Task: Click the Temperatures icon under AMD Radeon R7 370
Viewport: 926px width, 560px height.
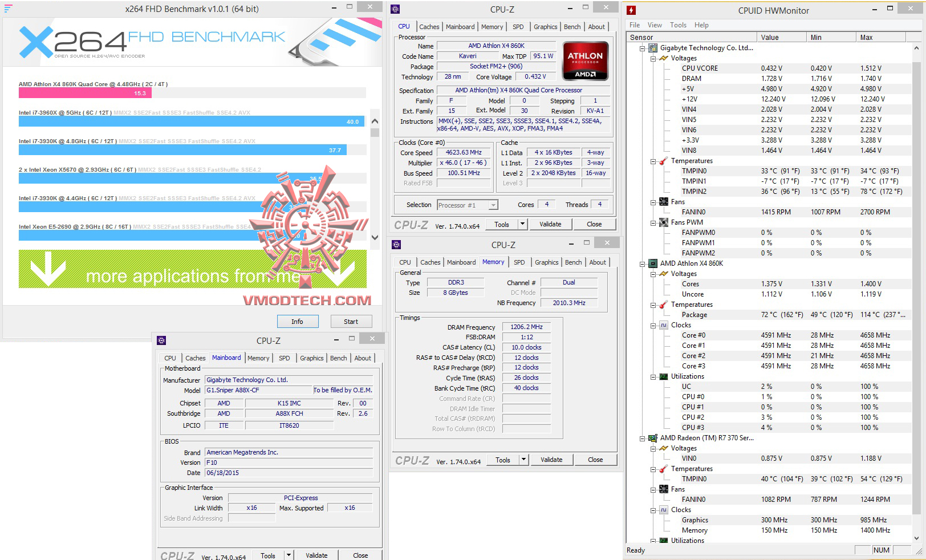Action: (x=664, y=469)
